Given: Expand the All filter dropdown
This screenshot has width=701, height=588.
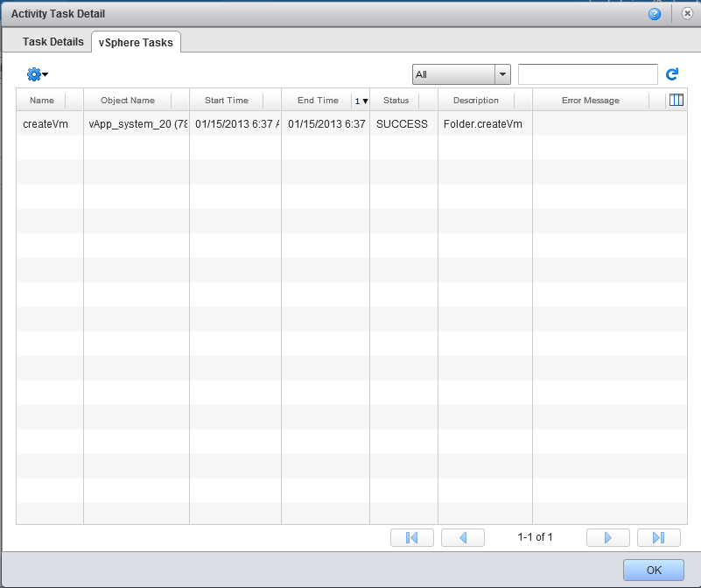Looking at the screenshot, I should [502, 75].
